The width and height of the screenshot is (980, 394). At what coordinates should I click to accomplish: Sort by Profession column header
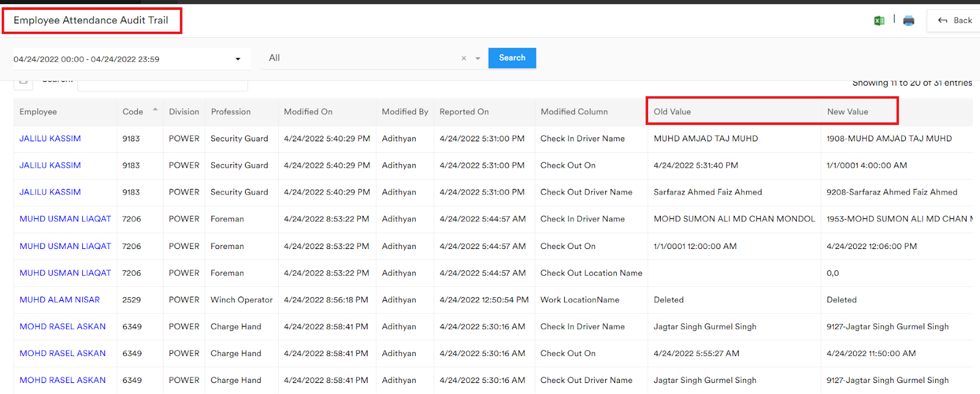tap(241, 112)
